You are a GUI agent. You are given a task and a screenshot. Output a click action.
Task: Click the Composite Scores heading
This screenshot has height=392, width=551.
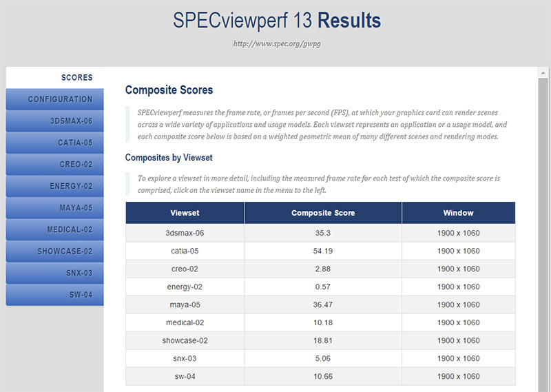169,90
